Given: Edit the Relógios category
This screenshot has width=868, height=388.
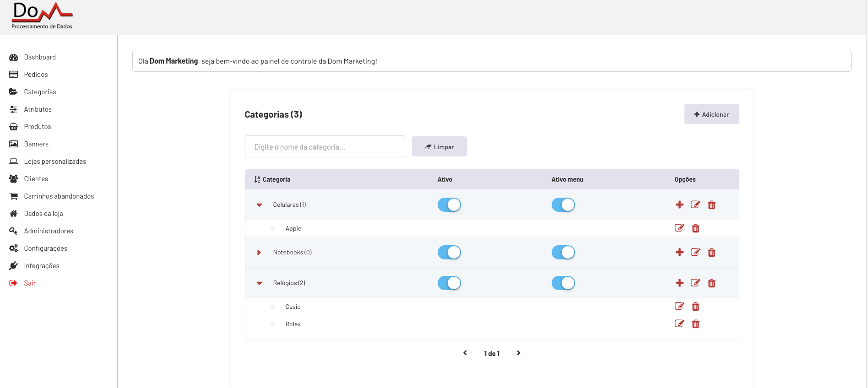Looking at the screenshot, I should pyautogui.click(x=695, y=283).
